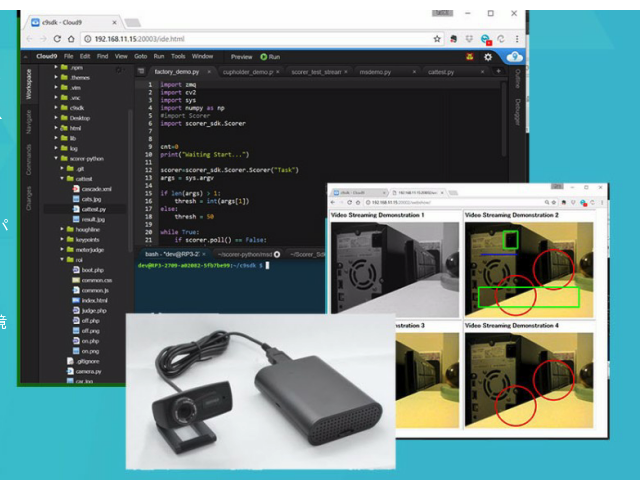Open the Goto menu

[140, 57]
